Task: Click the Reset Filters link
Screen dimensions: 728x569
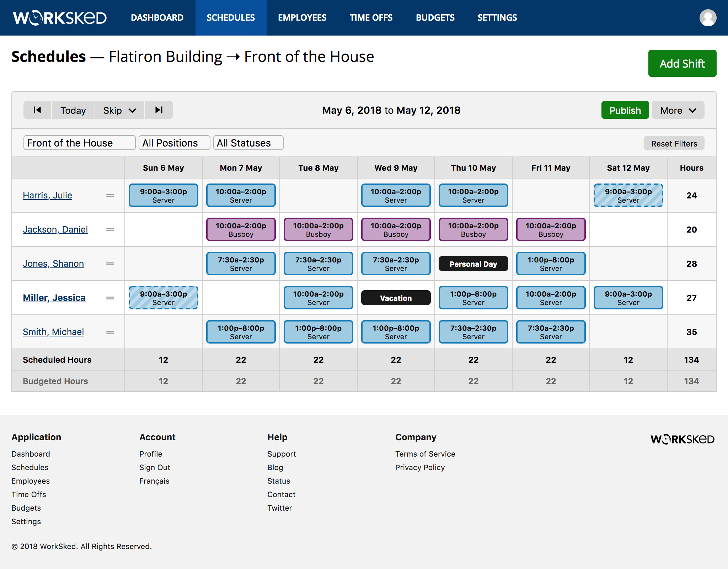Action: 674,143
